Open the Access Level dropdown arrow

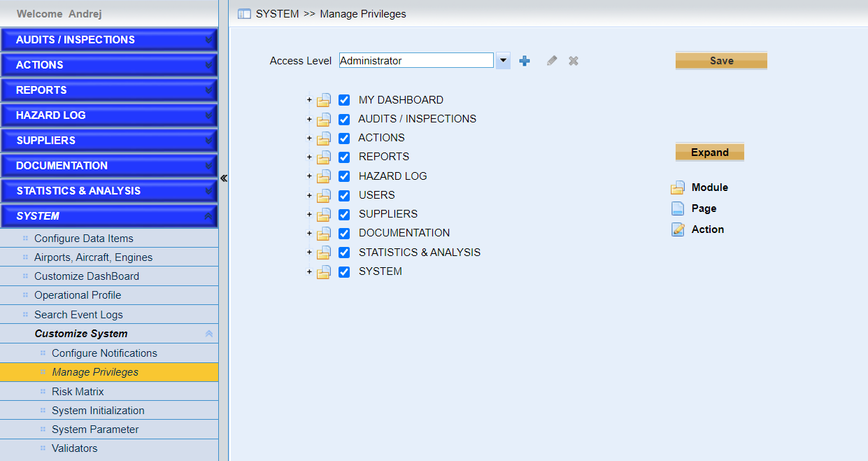click(503, 61)
